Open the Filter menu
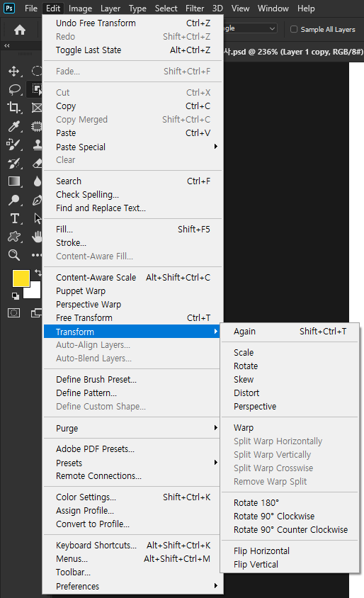This screenshot has height=598, width=364. tap(195, 9)
